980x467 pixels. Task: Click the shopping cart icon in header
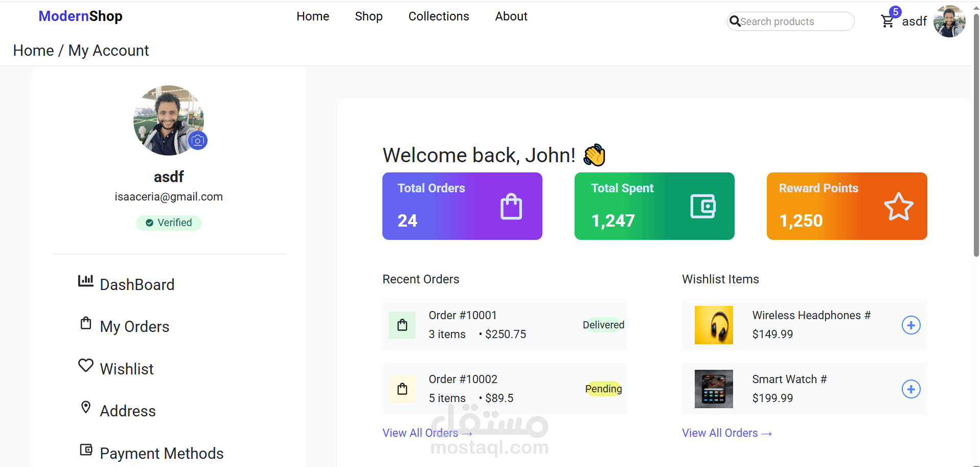tap(887, 21)
